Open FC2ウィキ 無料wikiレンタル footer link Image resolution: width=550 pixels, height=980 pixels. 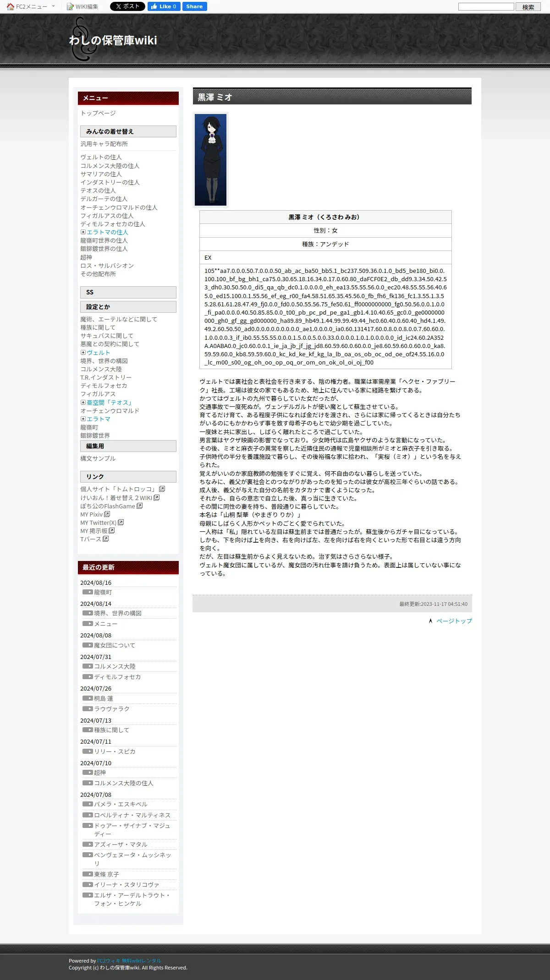(x=129, y=961)
